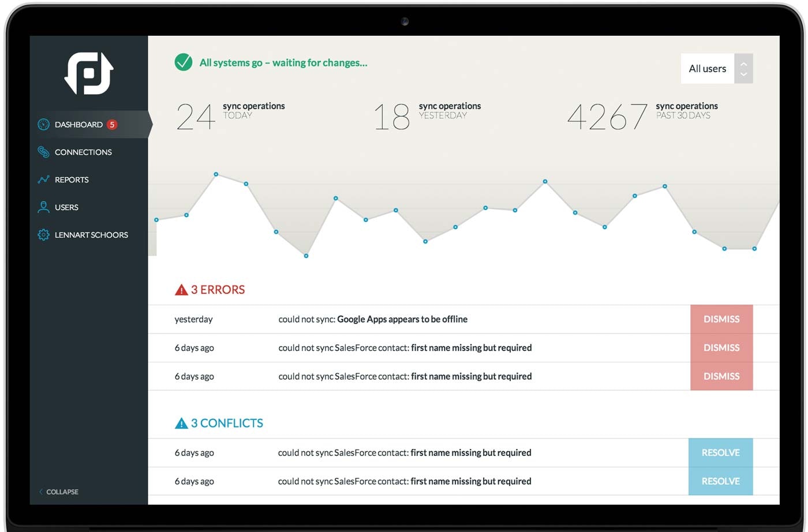The height and width of the screenshot is (532, 808).
Task: Resolve the second conflict row
Action: [721, 481]
